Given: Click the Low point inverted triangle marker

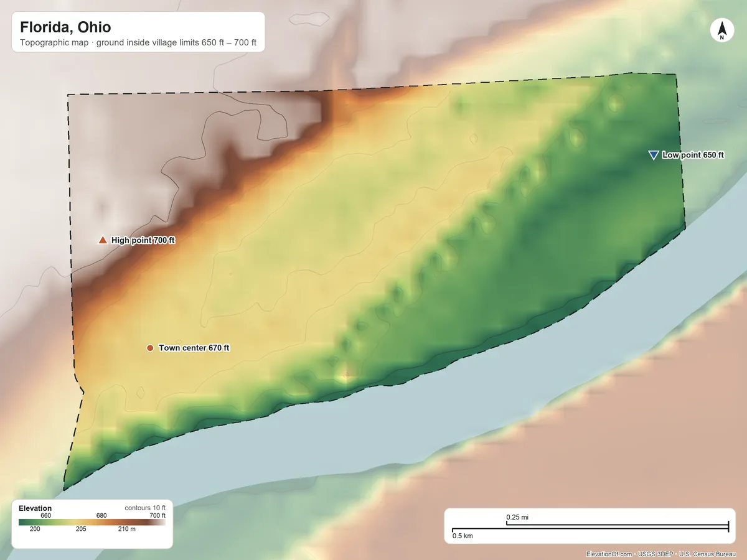Looking at the screenshot, I should (x=653, y=155).
